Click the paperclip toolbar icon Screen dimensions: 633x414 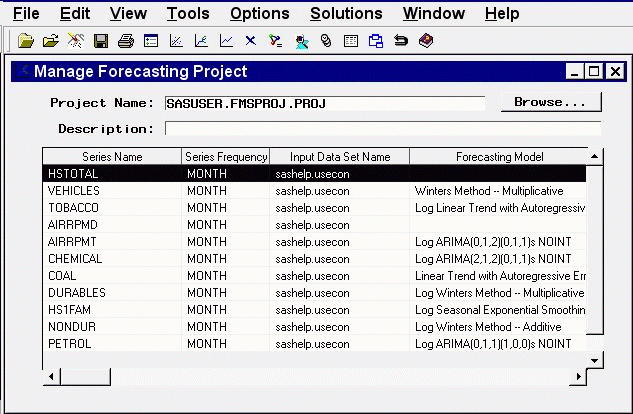click(x=325, y=42)
